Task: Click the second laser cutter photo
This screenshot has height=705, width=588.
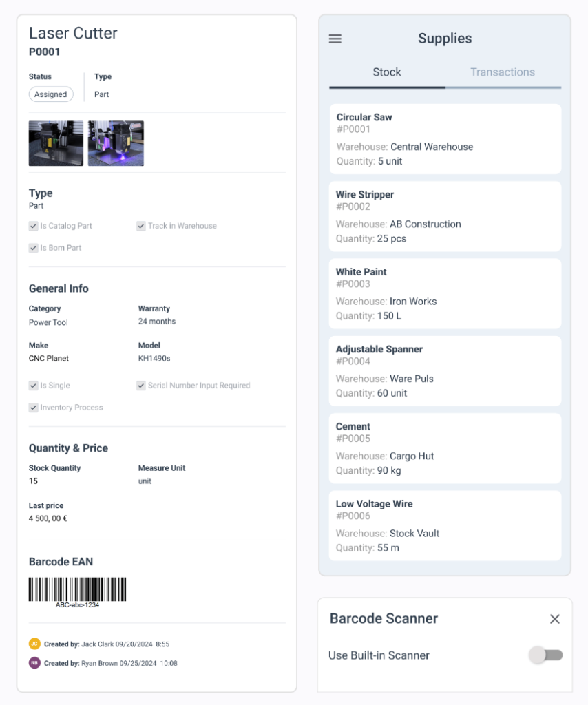Action: pos(116,143)
